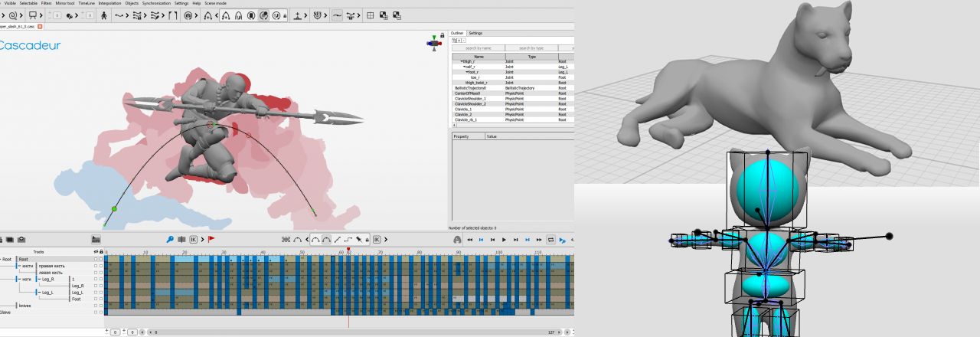Toggle the IK button near the flag
Screen dimensions: 980x337
193,239
